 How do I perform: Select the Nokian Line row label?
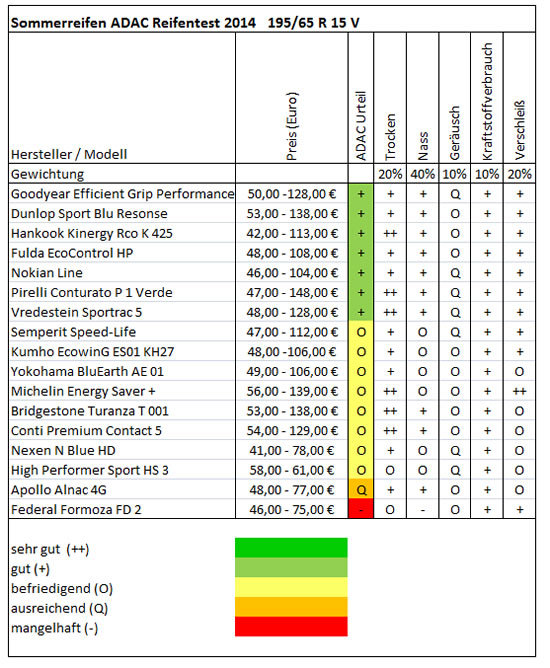coord(47,273)
